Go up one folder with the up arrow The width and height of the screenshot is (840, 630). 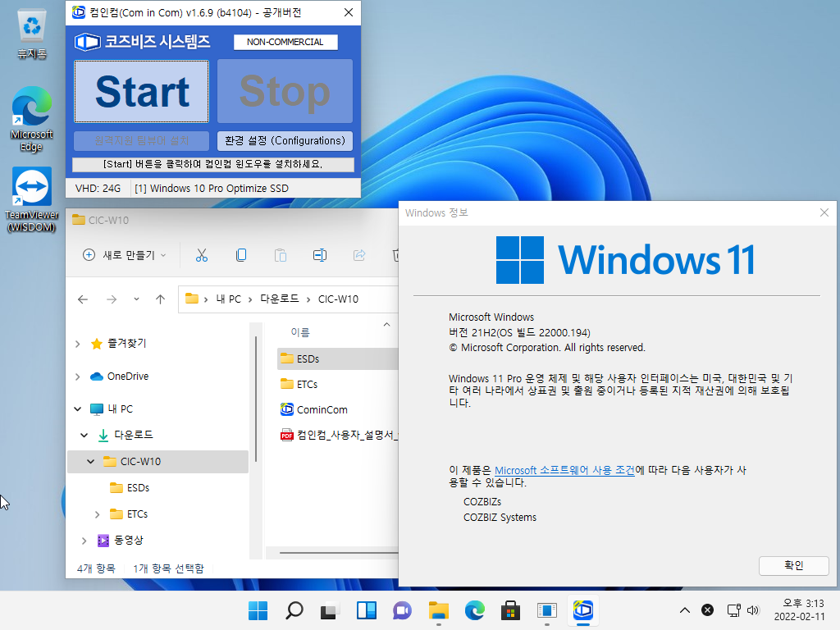[x=160, y=299]
